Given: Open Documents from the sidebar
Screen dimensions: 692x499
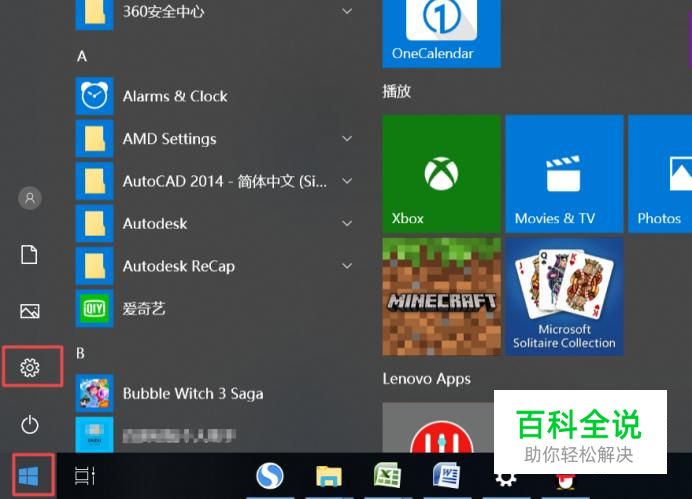Looking at the screenshot, I should click(x=30, y=255).
